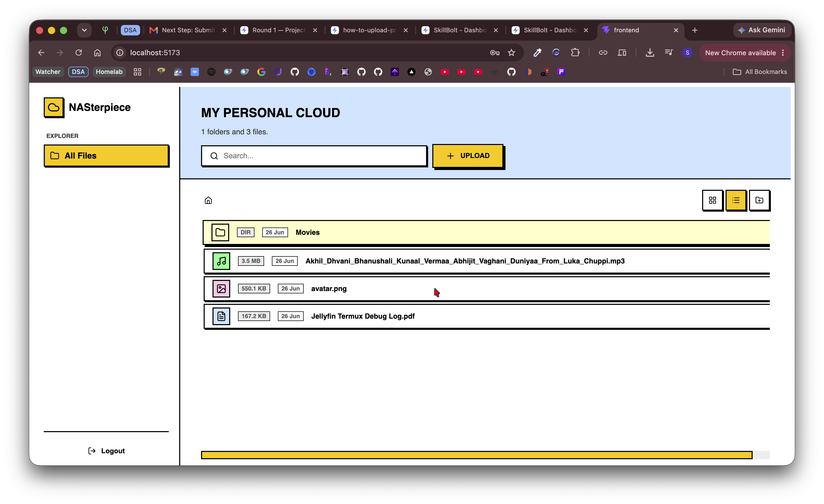Go back in browser history
This screenshot has width=824, height=504.
coord(41,53)
